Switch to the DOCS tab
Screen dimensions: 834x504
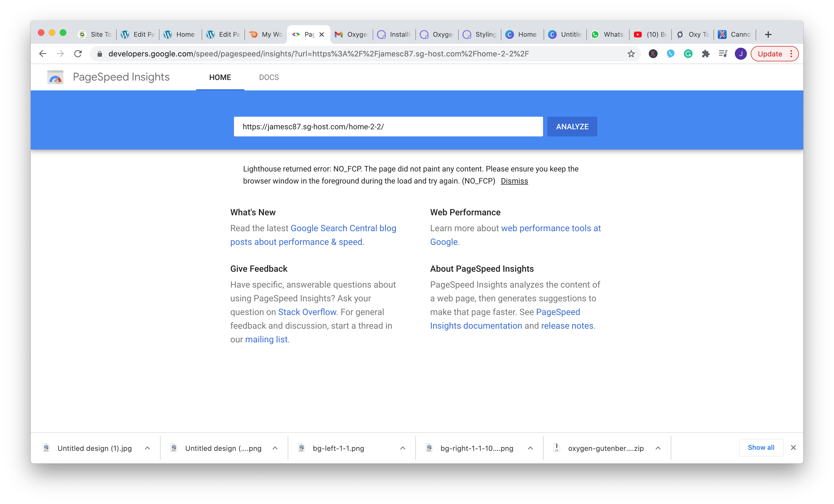[x=269, y=77]
